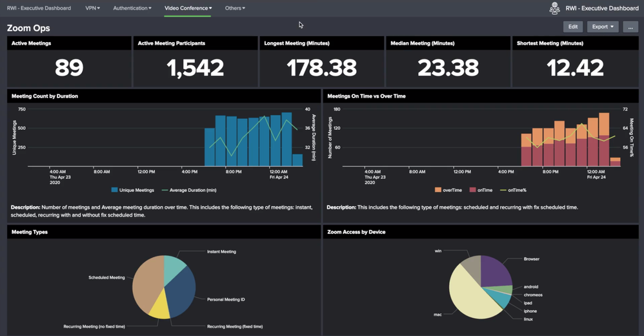This screenshot has height=336, width=644.
Task: Open the more options ellipsis button
Action: pyautogui.click(x=630, y=26)
